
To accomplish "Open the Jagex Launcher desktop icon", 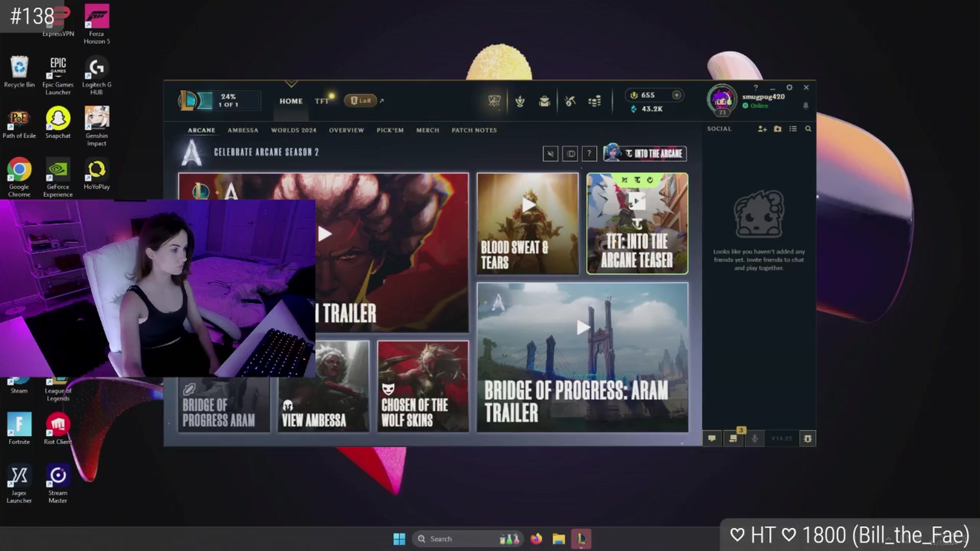I will pos(19,483).
